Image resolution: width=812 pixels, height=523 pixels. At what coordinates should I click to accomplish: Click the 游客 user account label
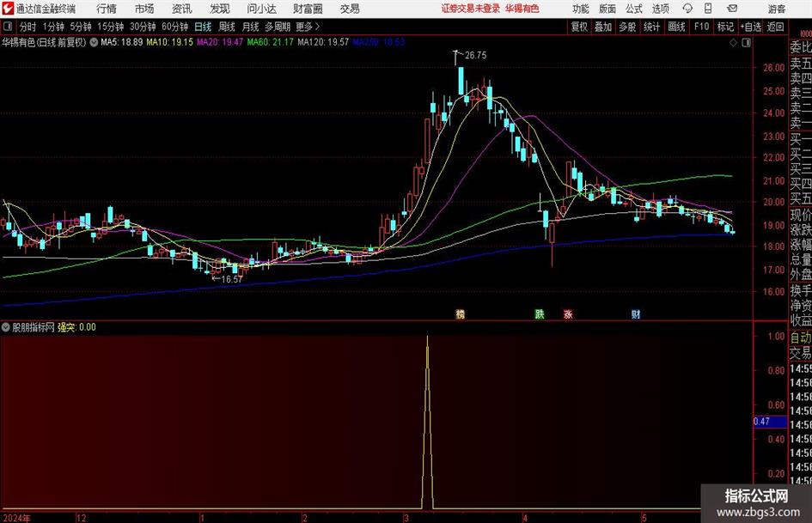pyautogui.click(x=776, y=9)
